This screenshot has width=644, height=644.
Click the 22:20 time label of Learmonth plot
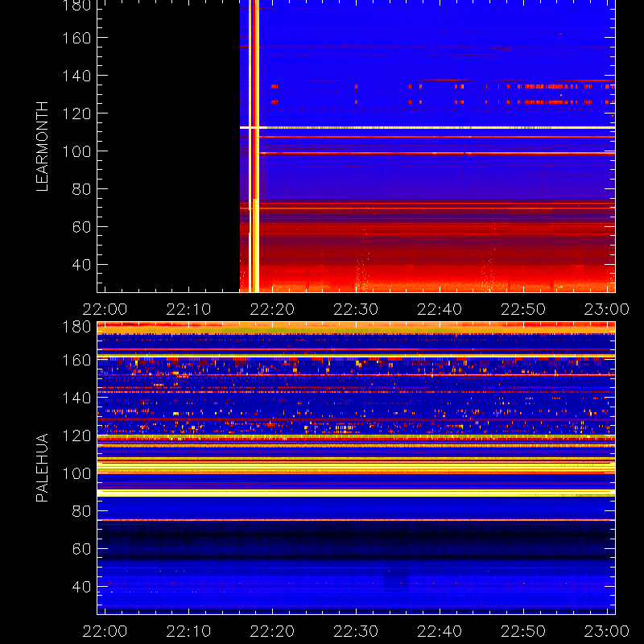click(x=272, y=309)
